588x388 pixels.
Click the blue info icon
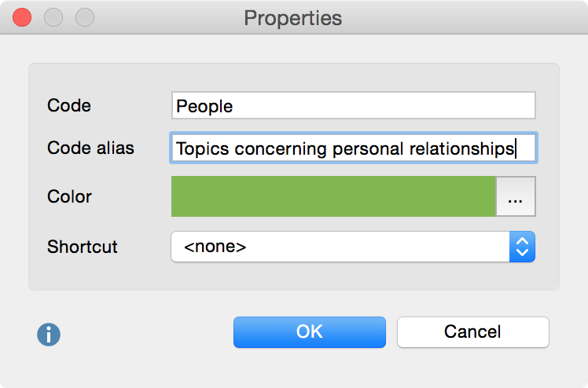point(49,334)
